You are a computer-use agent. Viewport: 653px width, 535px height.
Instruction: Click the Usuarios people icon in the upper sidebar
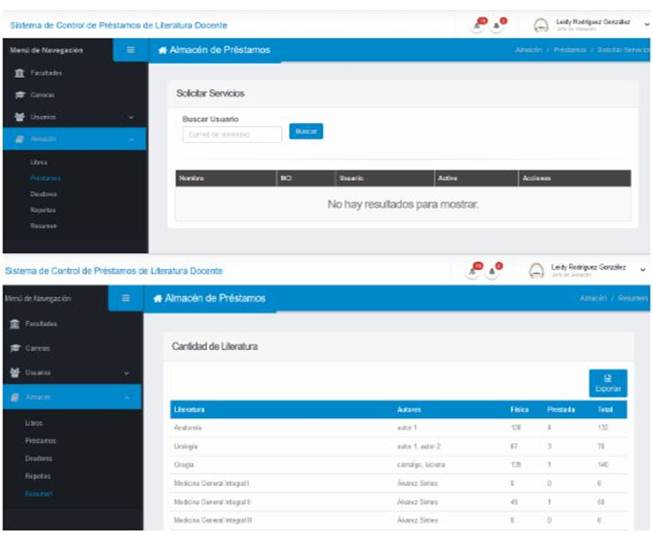pyautogui.click(x=18, y=117)
